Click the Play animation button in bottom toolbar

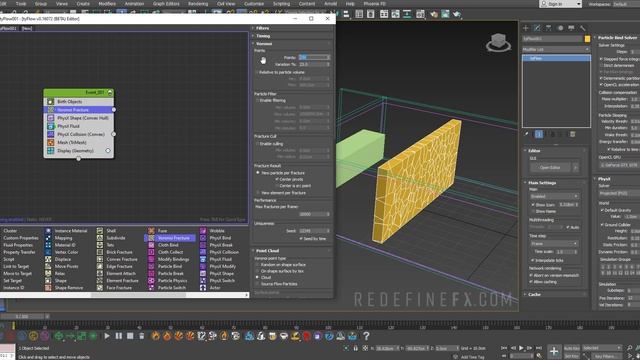pos(107,336)
